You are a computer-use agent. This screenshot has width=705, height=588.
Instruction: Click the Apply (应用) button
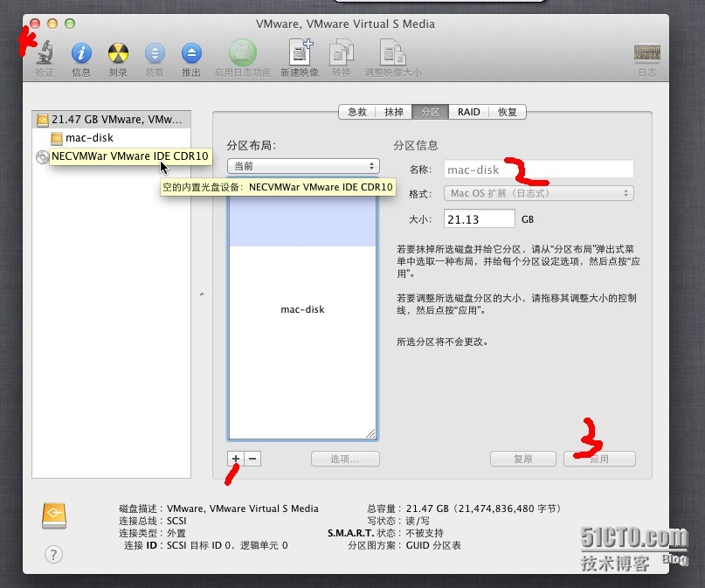coord(600,459)
